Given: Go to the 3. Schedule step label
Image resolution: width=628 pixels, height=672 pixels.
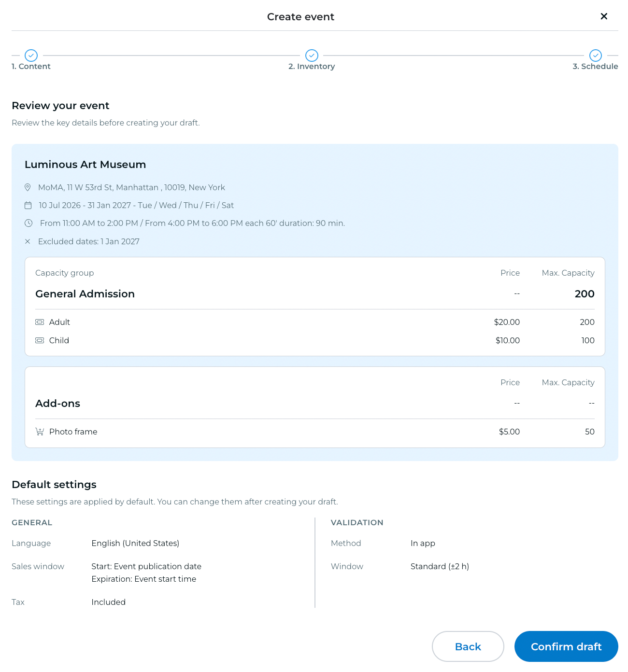Looking at the screenshot, I should click(x=595, y=67).
